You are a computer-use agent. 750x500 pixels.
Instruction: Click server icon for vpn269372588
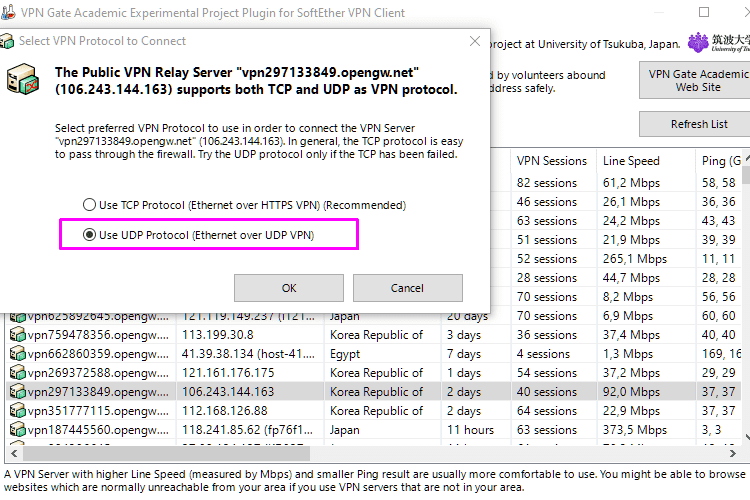pos(18,373)
